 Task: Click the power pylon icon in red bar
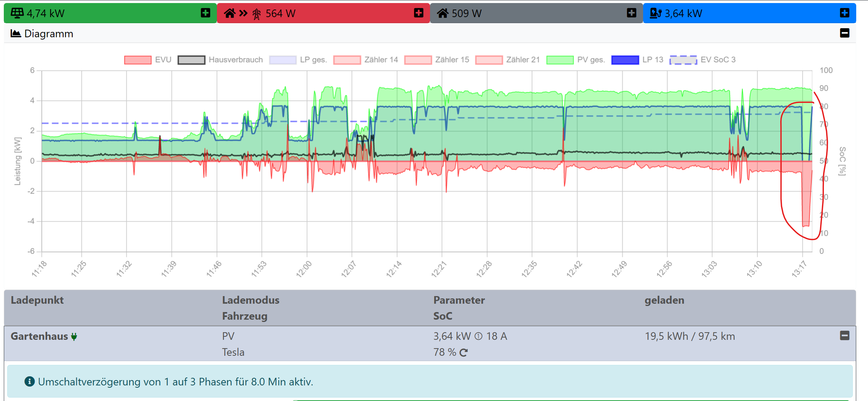click(x=257, y=14)
